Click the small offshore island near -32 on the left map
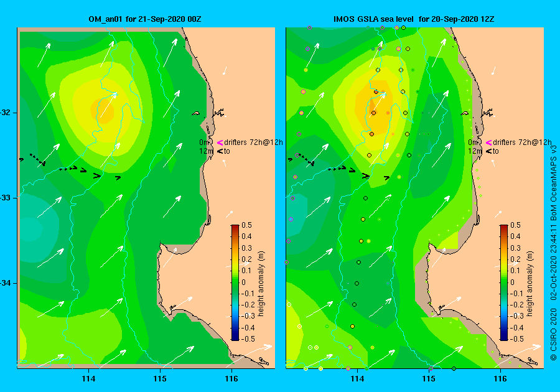 coord(196,113)
